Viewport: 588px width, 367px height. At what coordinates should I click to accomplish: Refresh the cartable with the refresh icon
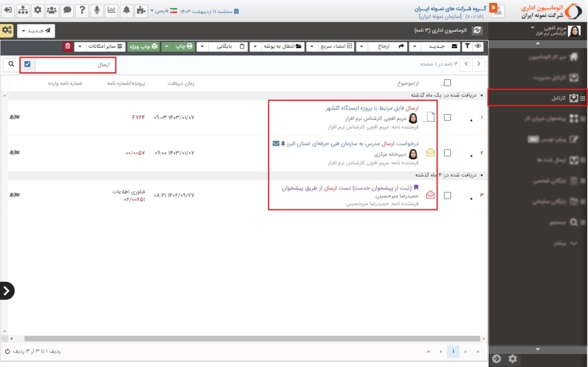click(x=477, y=31)
